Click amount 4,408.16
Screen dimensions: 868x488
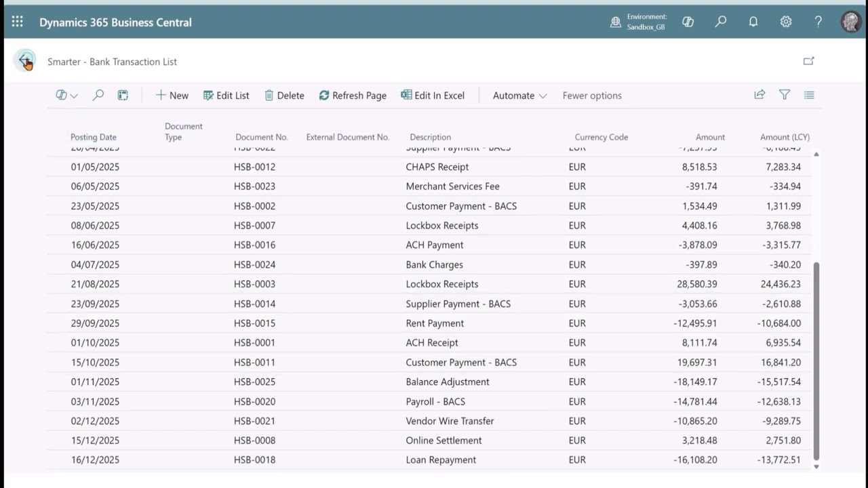click(699, 226)
